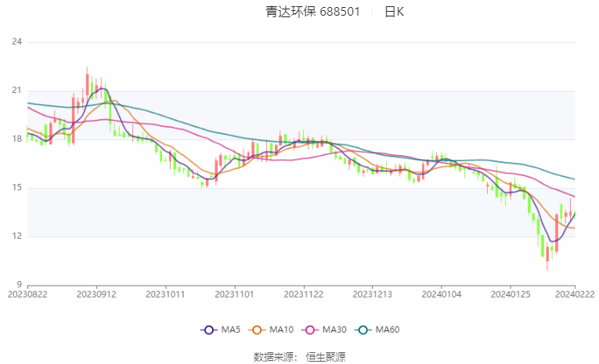Click the x-axis date 20240104
Viewport: 599px width, 364px height.
pos(442,294)
